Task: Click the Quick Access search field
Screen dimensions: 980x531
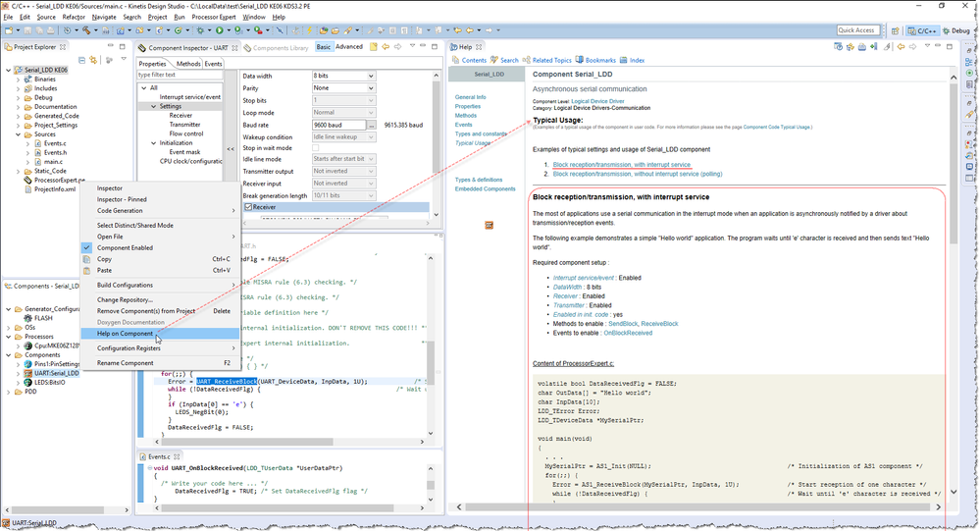Action: coord(857,30)
